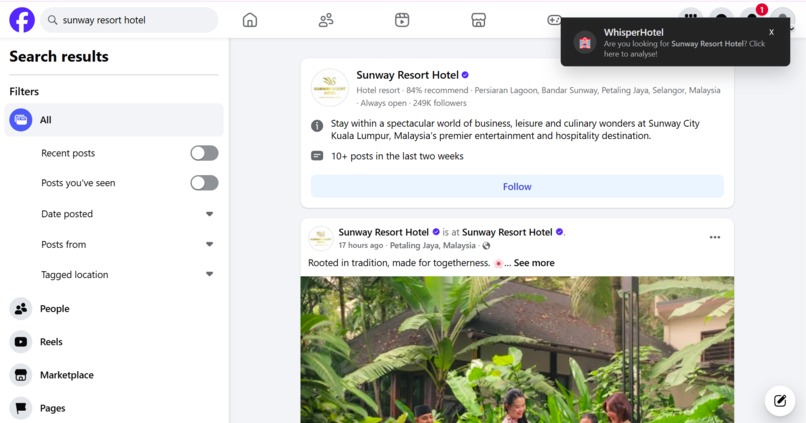Image resolution: width=806 pixels, height=423 pixels.
Task: Open the post options three-dot menu
Action: (715, 237)
